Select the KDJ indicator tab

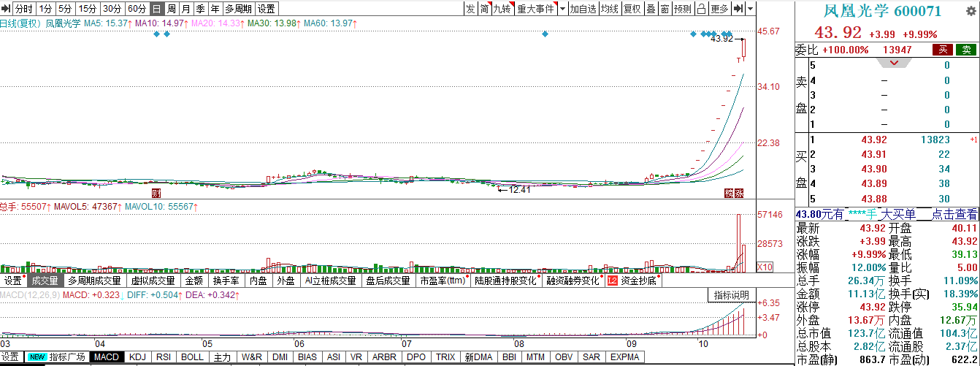coord(137,357)
